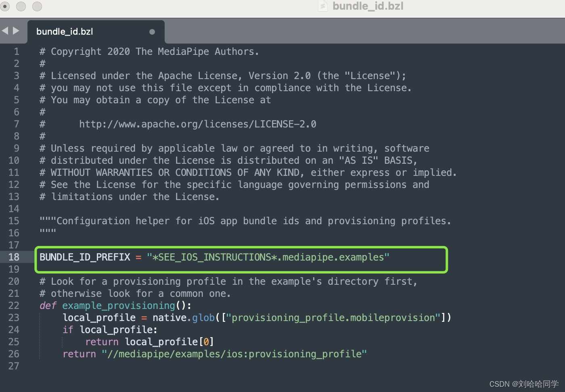Image resolution: width=565 pixels, height=392 pixels.
Task: Click the 'otherwise look for a common one' comment
Action: pyautogui.click(x=135, y=294)
